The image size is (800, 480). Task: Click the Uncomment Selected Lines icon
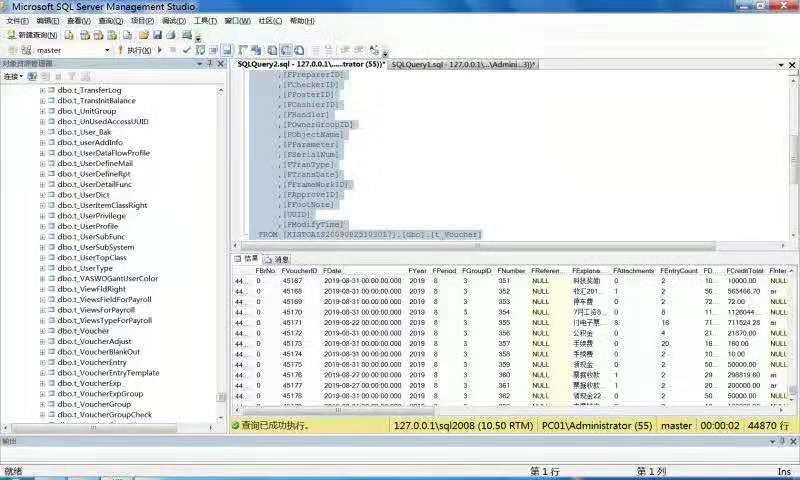coord(329,50)
